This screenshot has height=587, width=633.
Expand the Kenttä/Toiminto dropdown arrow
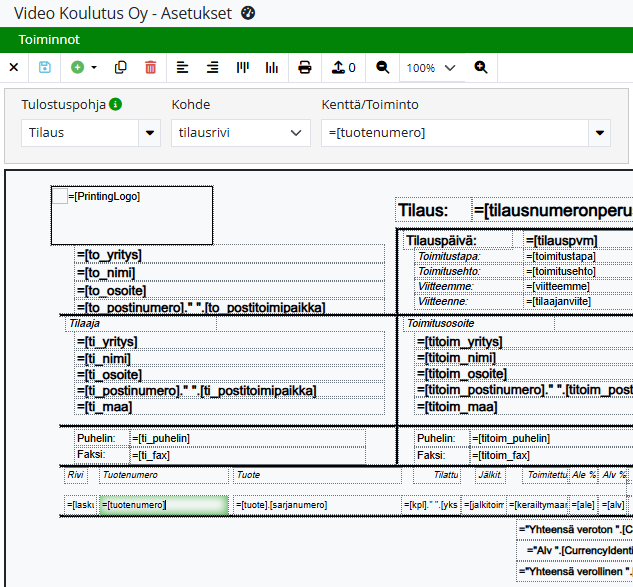[600, 133]
